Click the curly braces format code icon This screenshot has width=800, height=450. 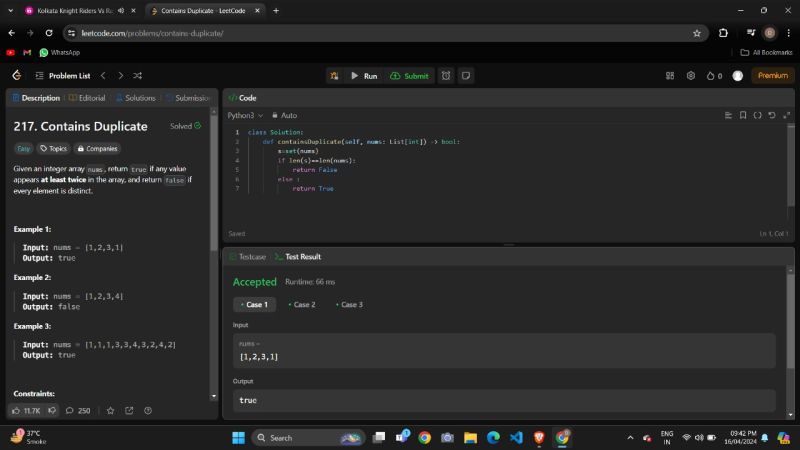[757, 115]
